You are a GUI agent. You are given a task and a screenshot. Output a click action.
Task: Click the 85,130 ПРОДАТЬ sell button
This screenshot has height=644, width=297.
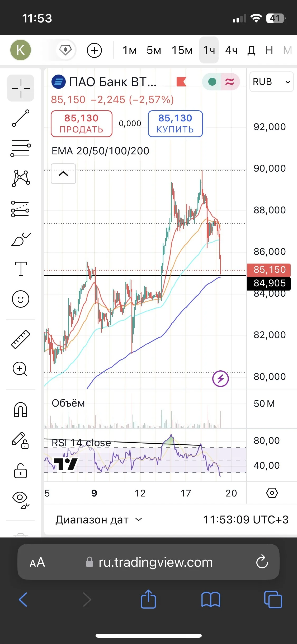pos(82,124)
